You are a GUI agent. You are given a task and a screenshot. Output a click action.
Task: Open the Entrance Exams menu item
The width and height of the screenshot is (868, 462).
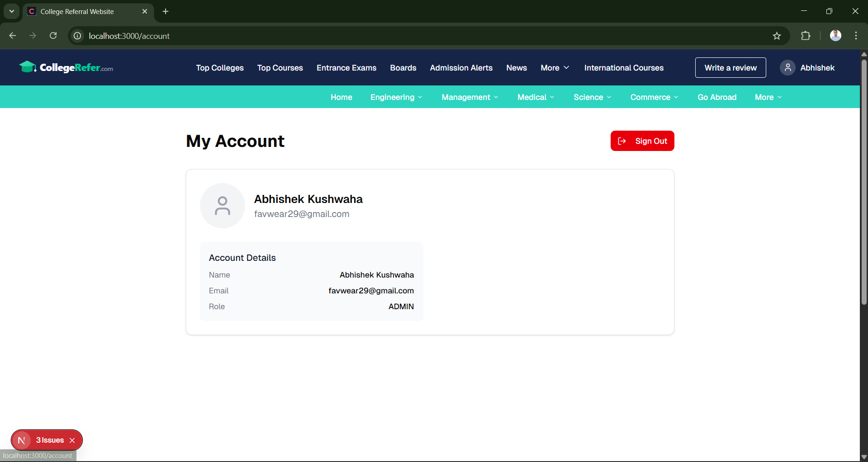(x=346, y=68)
